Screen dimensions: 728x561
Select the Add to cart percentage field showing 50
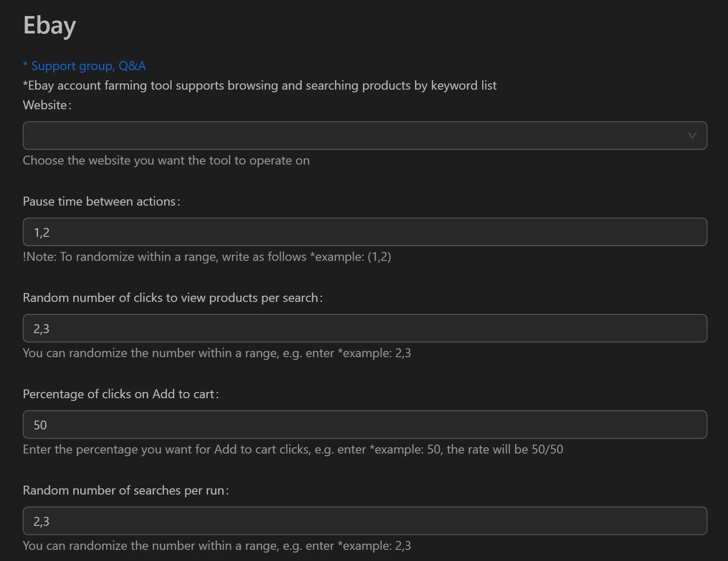357,424
